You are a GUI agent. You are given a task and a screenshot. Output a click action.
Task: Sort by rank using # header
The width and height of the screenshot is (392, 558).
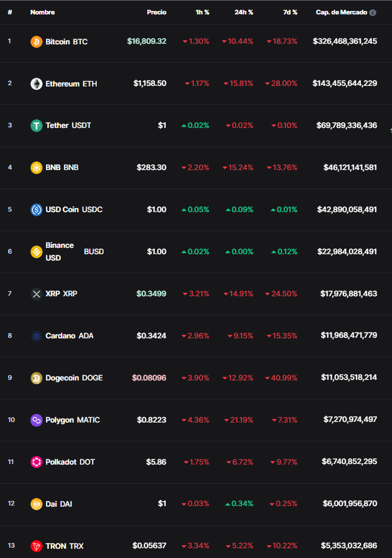(x=10, y=12)
